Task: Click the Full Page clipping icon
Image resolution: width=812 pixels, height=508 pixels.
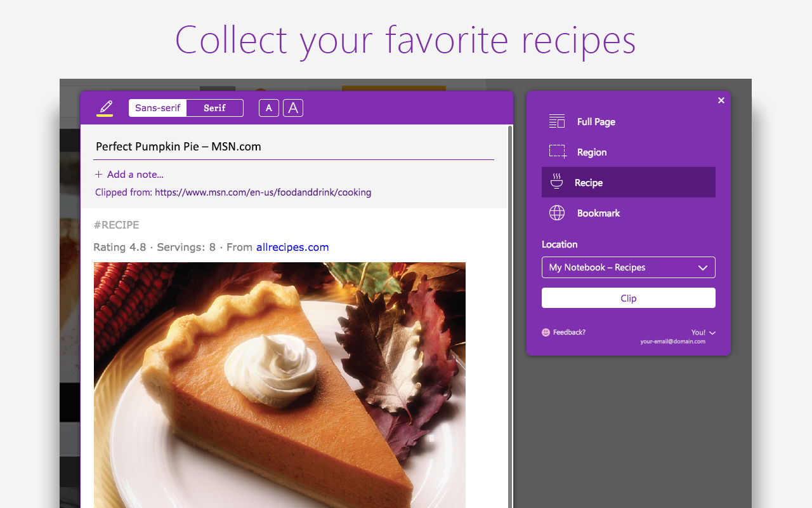Action: pos(556,121)
